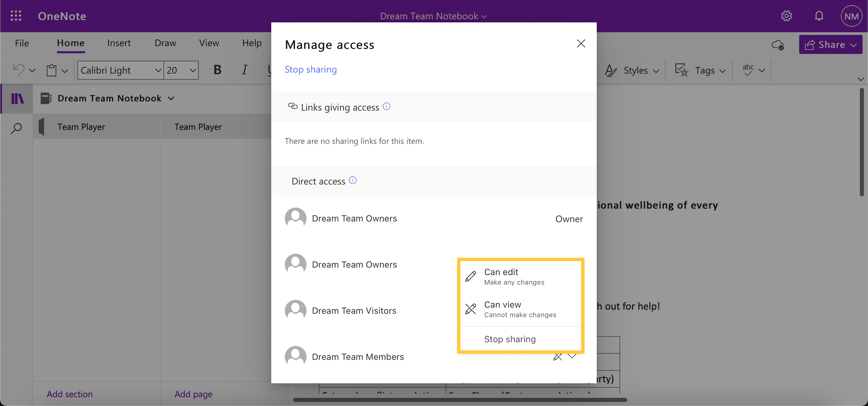Image resolution: width=868 pixels, height=406 pixels.
Task: Switch to the View tab
Action: [209, 43]
